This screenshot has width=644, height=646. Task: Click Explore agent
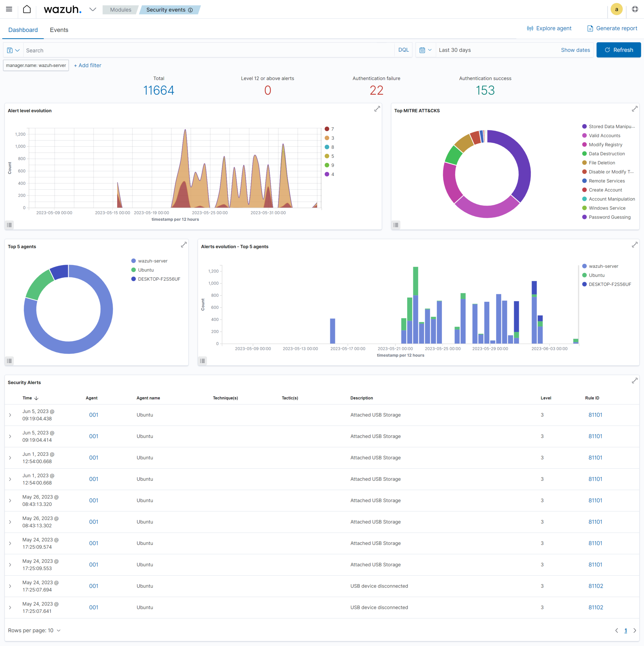click(549, 28)
